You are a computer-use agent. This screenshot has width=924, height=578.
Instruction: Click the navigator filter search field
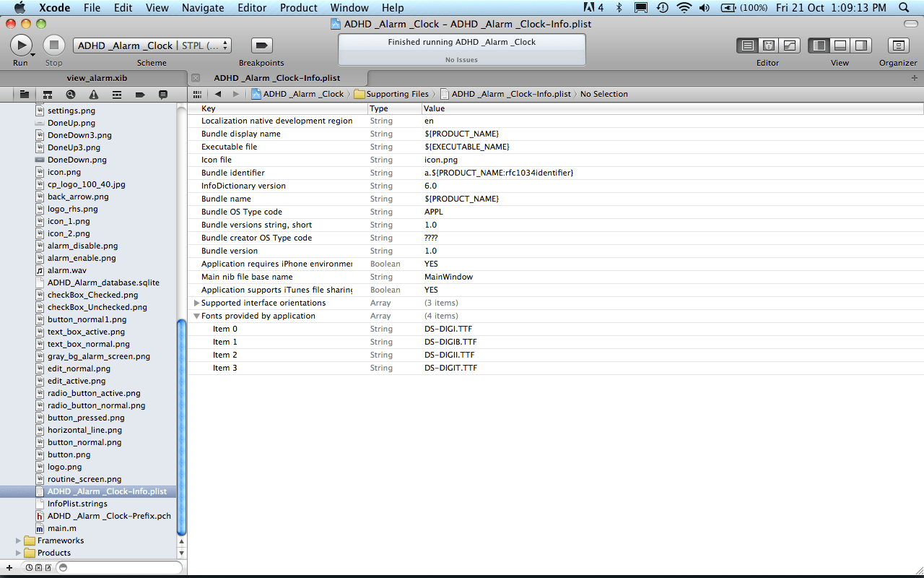pos(120,568)
